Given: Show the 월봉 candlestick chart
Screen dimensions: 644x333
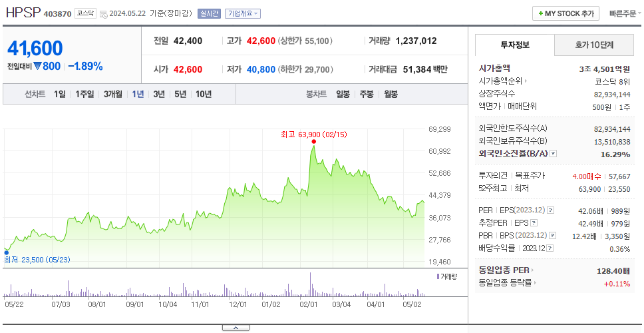Looking at the screenshot, I should (391, 94).
